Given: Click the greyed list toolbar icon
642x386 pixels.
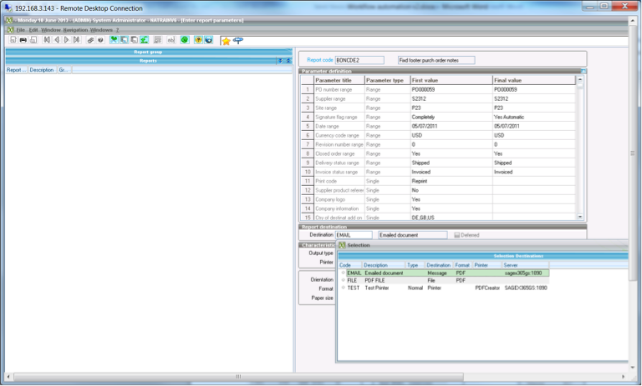Looking at the screenshot, I should (x=157, y=40).
